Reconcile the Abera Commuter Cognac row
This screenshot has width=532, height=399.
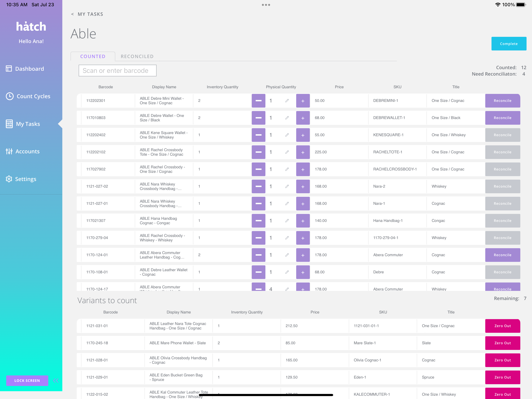[x=502, y=255]
